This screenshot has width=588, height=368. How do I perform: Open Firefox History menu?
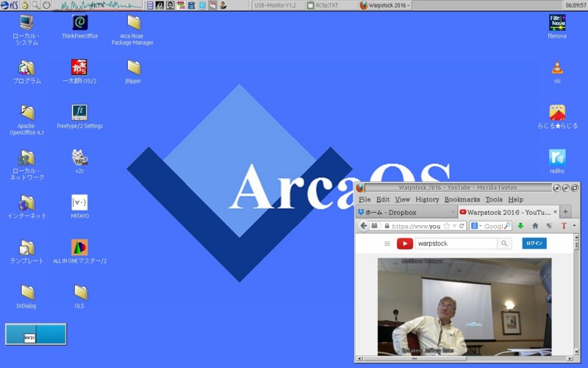click(x=427, y=199)
